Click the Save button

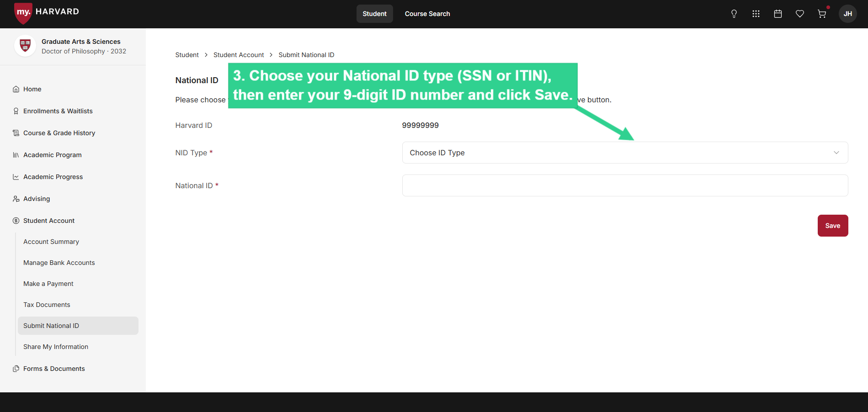pos(833,226)
